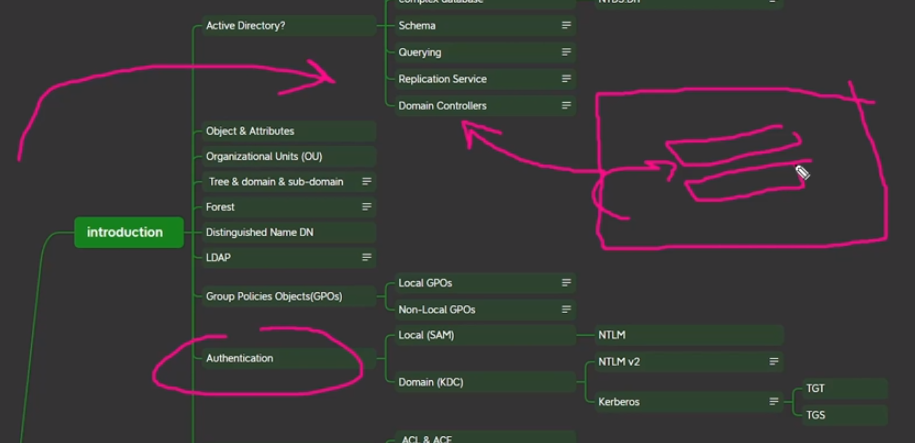The image size is (915, 443).
Task: Select the green introduction root node
Action: 129,232
